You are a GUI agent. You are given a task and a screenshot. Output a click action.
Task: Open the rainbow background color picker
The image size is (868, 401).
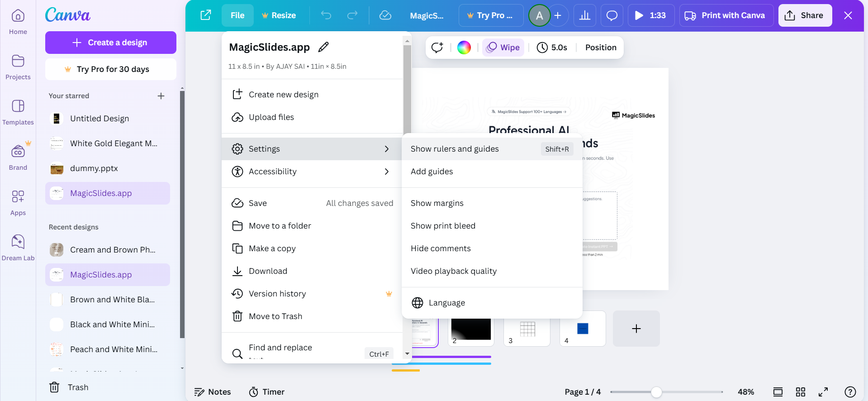(464, 48)
